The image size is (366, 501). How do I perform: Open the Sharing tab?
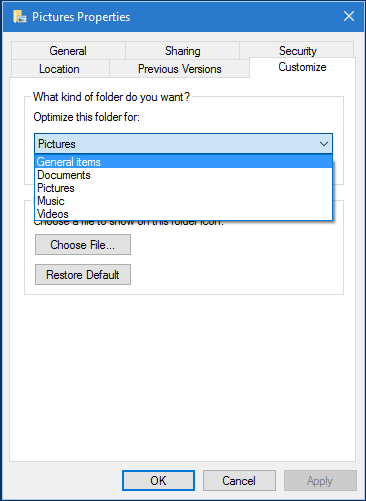[x=182, y=51]
